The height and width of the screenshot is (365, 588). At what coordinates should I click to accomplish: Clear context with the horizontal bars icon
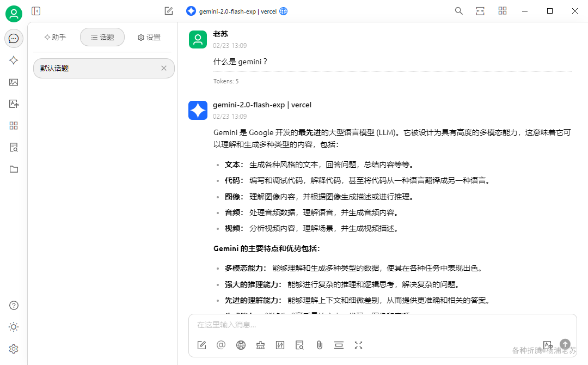click(339, 345)
